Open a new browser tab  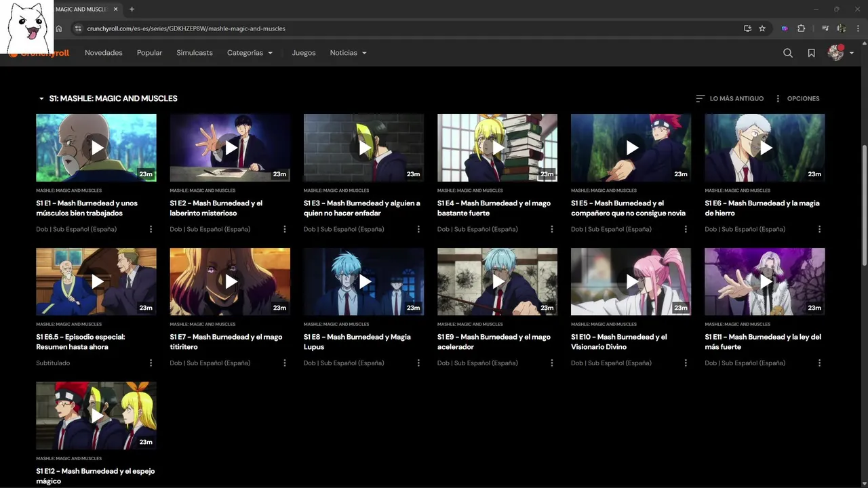click(132, 9)
